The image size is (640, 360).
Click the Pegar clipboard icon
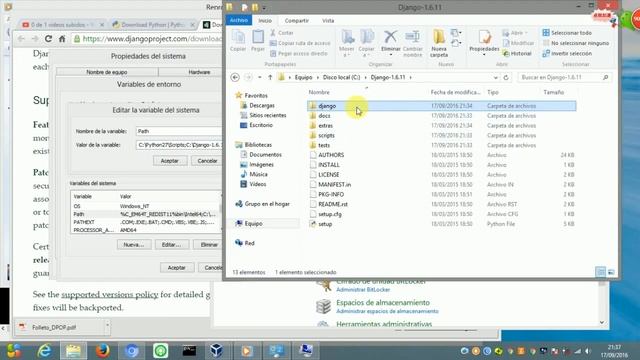coord(258,40)
